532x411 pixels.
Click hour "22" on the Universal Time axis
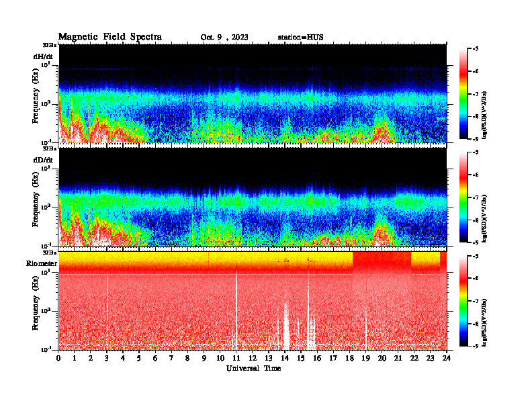click(x=414, y=358)
